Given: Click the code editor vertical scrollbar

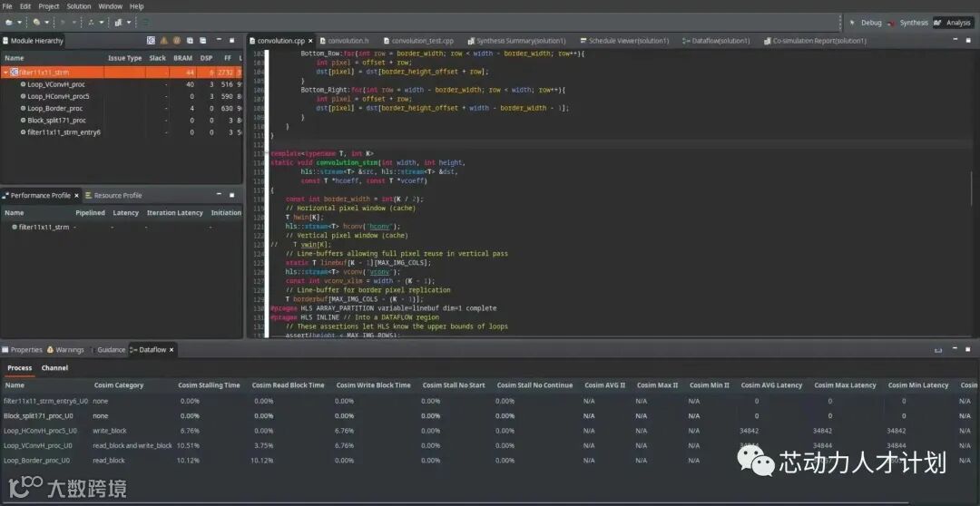Looking at the screenshot, I should pos(972,188).
